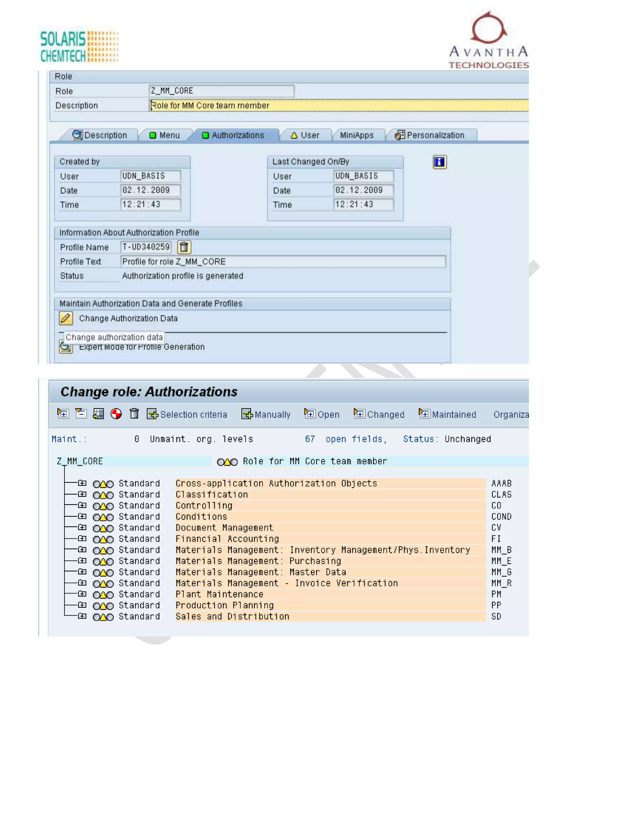The width and height of the screenshot is (644, 833).
Task: Expand the Financial Accounting tree node
Action: point(82,538)
